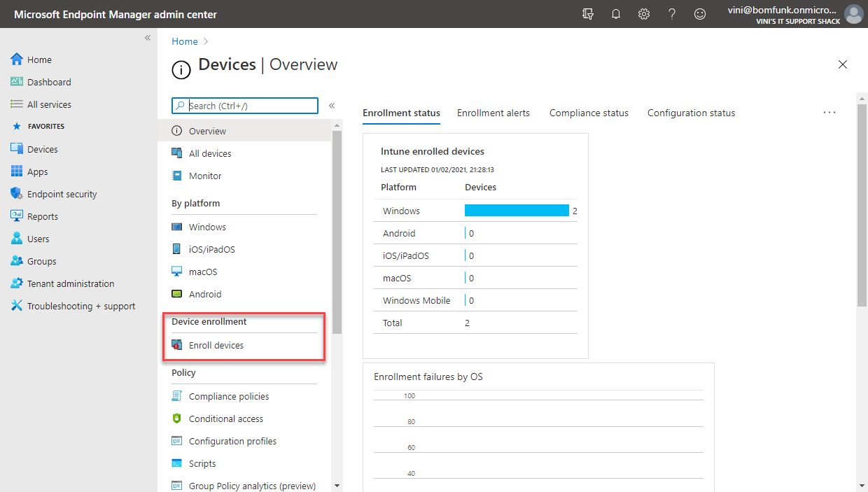
Task: Click the Users person icon
Action: (17, 239)
